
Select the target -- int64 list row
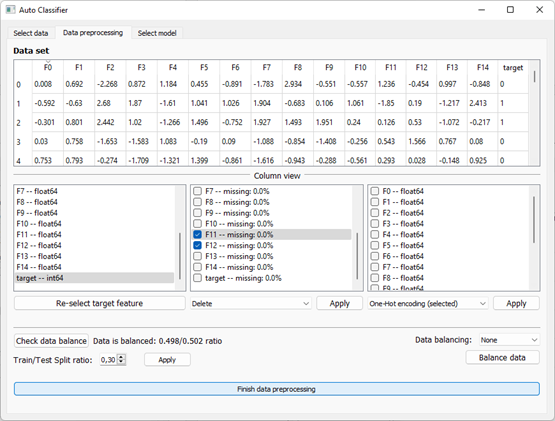pos(95,278)
